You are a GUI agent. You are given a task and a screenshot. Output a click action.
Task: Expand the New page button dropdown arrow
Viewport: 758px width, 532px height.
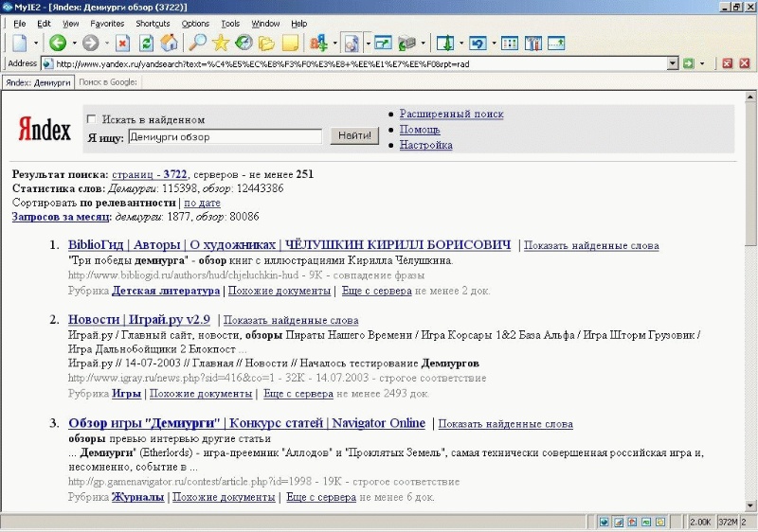tap(36, 44)
